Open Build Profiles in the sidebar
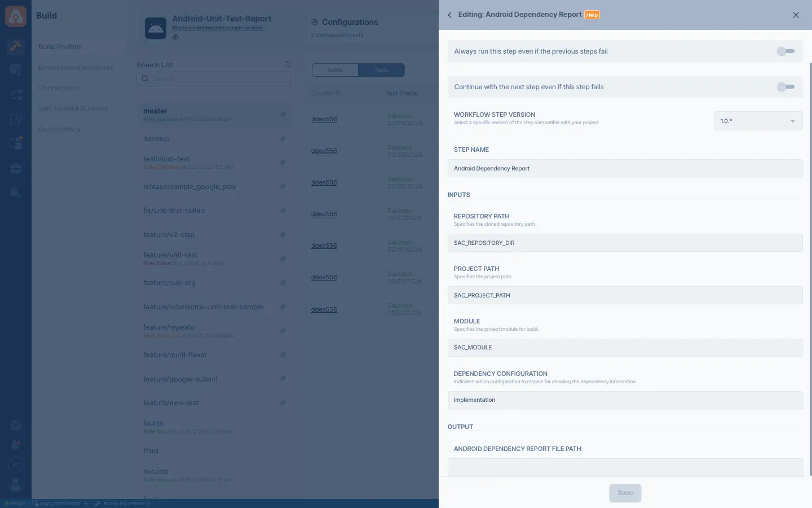 tap(60, 47)
